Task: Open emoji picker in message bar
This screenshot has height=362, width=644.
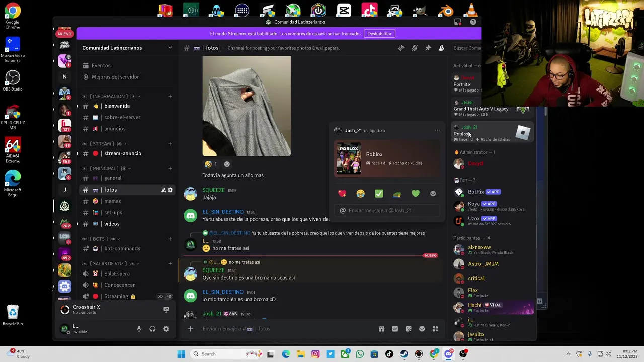Action: (x=422, y=329)
